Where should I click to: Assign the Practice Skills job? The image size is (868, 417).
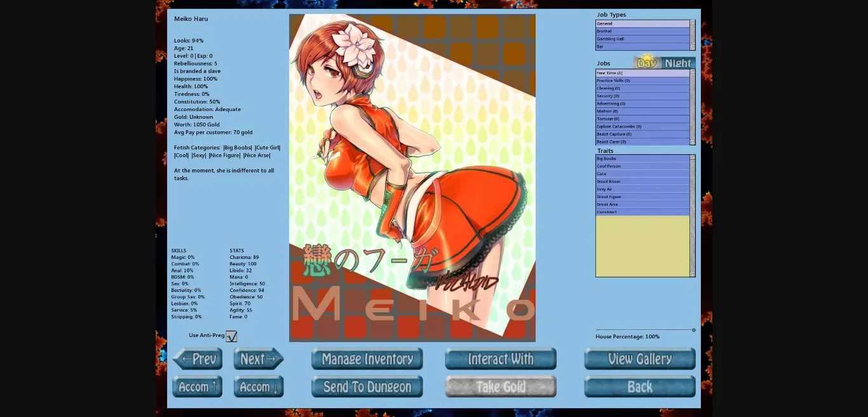(642, 81)
